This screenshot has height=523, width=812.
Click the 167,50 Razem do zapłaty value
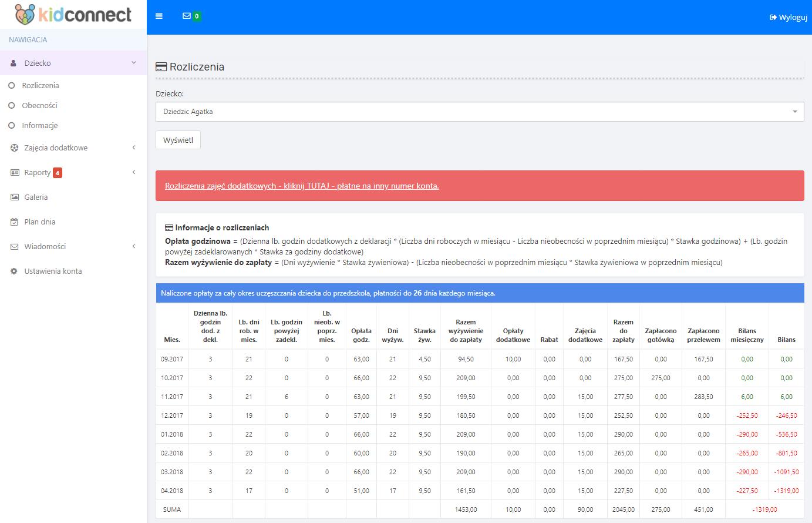[624, 359]
